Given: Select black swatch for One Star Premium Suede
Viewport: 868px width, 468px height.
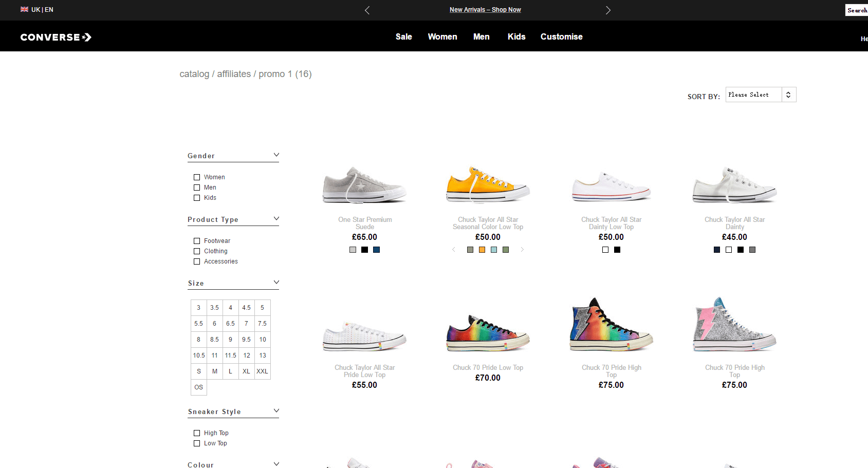Looking at the screenshot, I should click(364, 250).
